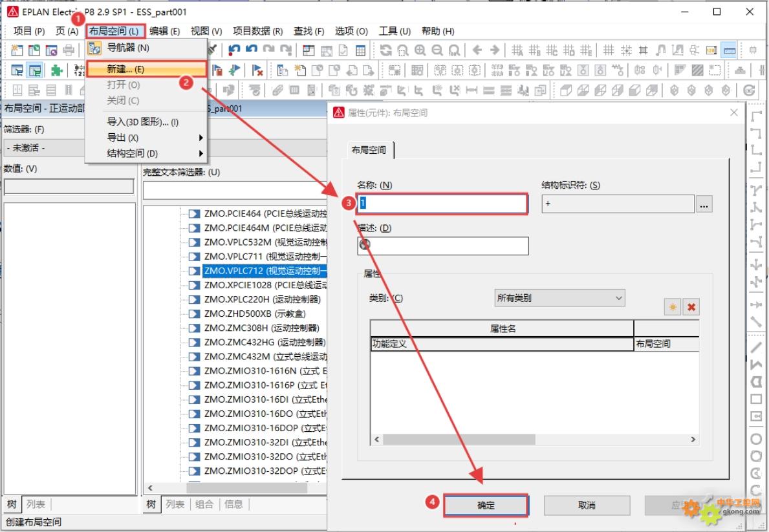
Task: Toggle the highlighted blue toolbar button at far right
Action: pyautogui.click(x=730, y=50)
